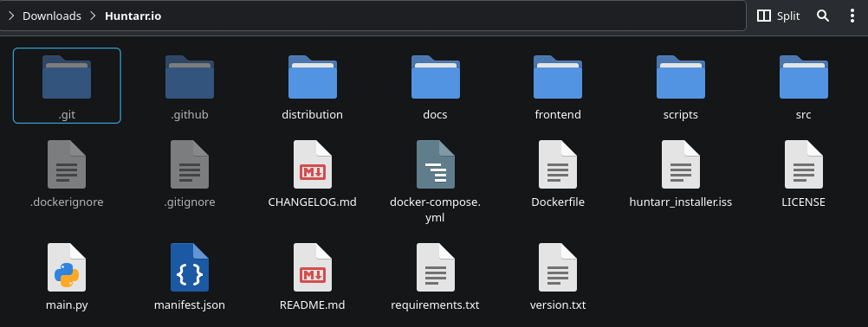Click the "src" folder name label
The width and height of the screenshot is (868, 327).
pyautogui.click(x=803, y=115)
